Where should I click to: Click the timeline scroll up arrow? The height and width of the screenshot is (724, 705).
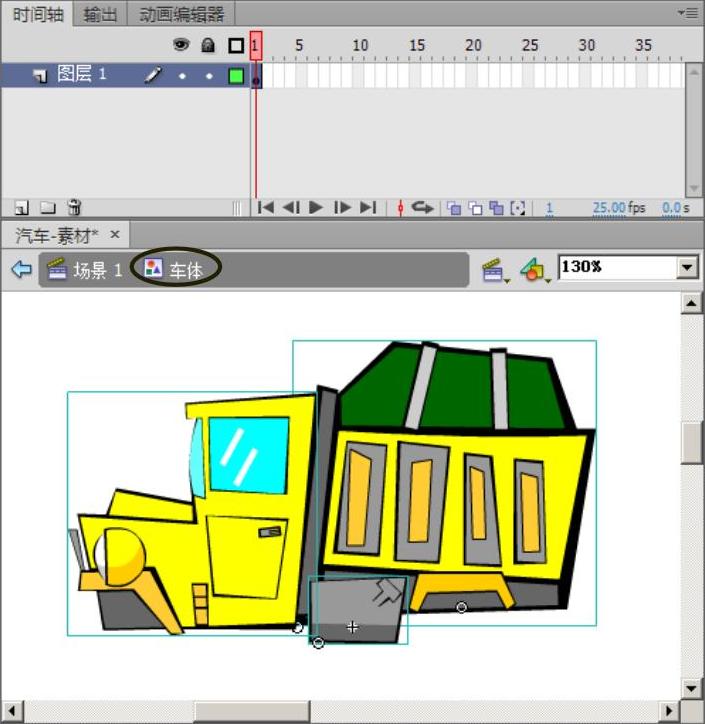coord(693,71)
